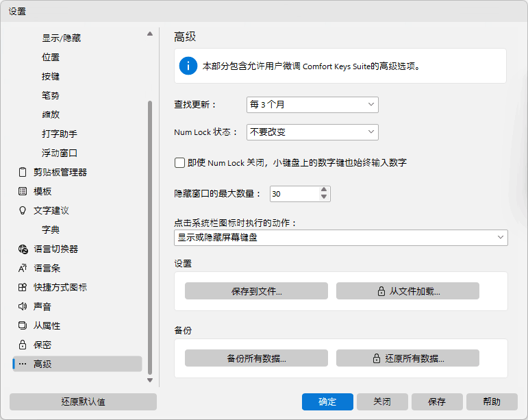Click the lock icon on 还原所有数据 button
This screenshot has height=420, width=528.
coord(377,358)
